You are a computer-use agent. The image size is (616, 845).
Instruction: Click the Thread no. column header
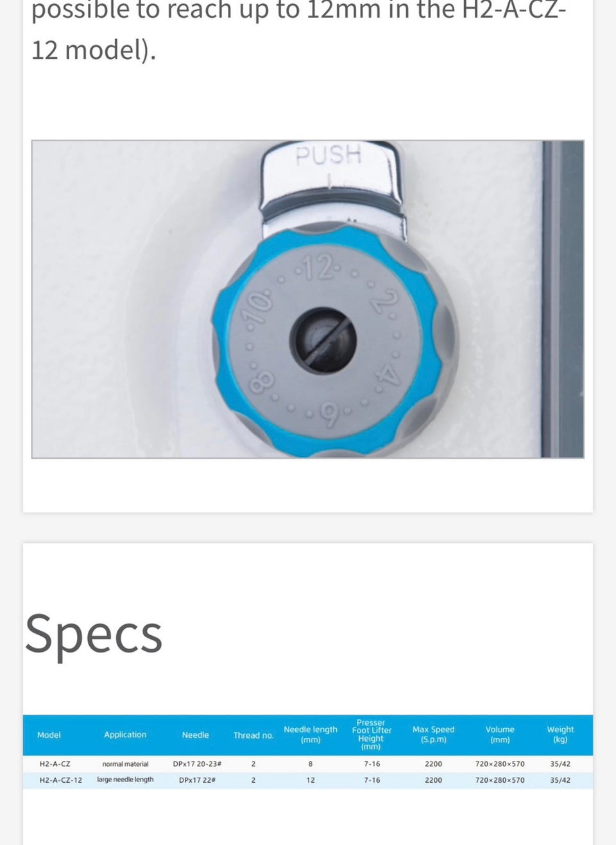253,735
